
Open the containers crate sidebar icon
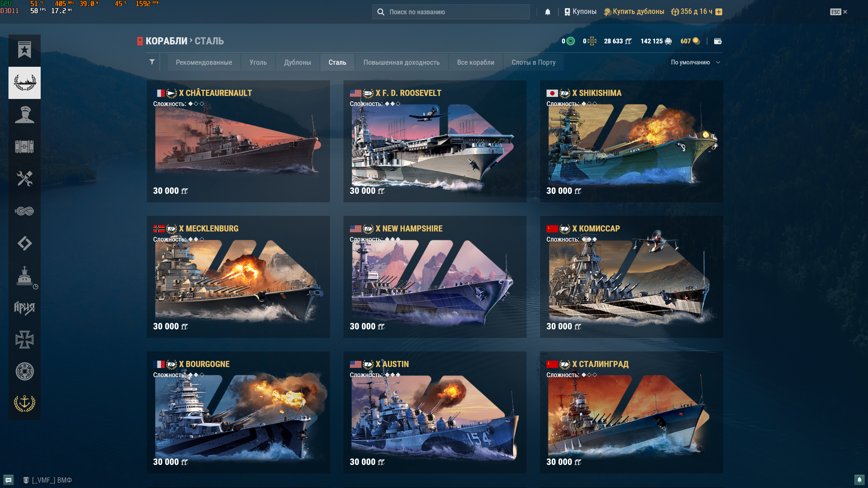coord(24,146)
